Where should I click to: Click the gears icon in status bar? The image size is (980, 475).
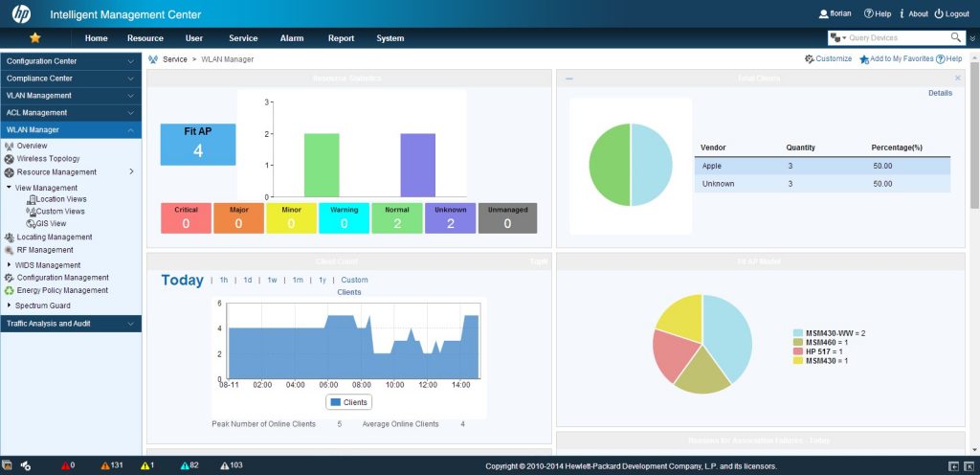[26, 465]
